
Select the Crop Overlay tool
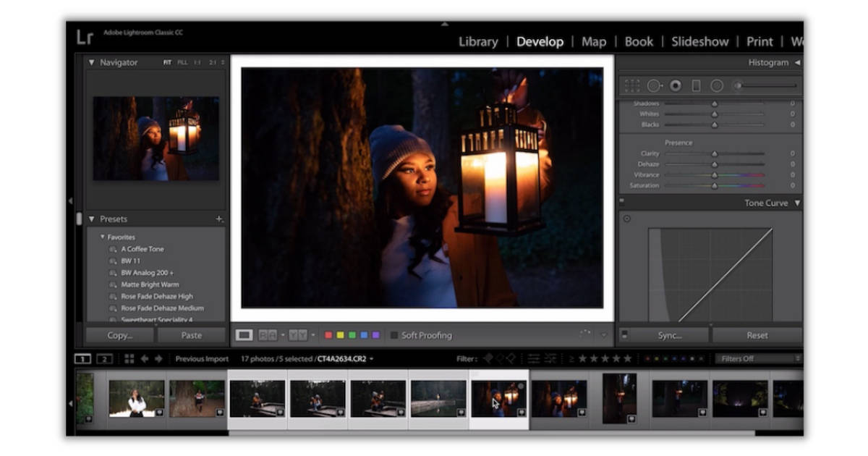[631, 86]
